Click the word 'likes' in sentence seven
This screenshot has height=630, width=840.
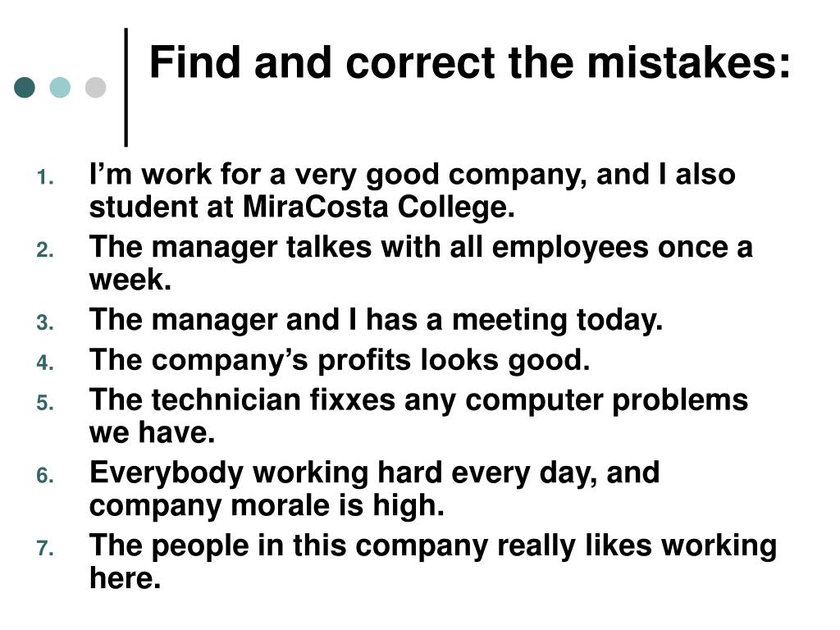[618, 546]
